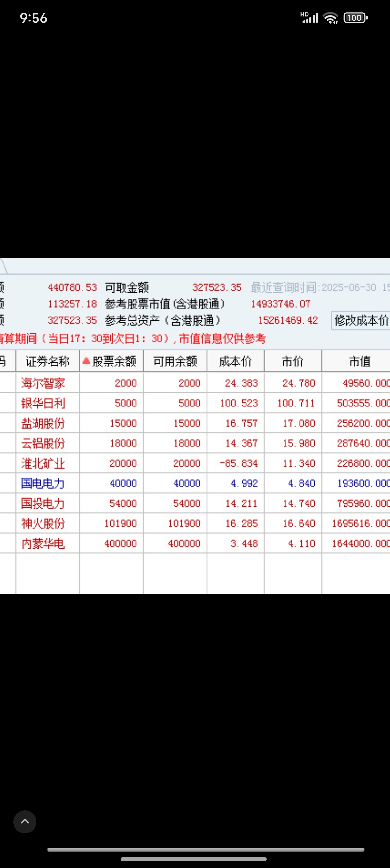Tap the Wi-Fi status icon

pyautogui.click(x=331, y=18)
